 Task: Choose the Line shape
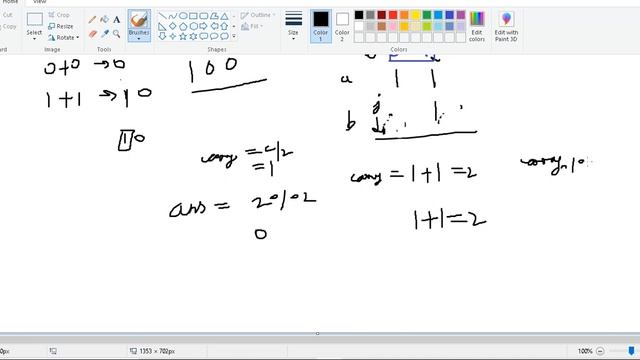coord(162,16)
